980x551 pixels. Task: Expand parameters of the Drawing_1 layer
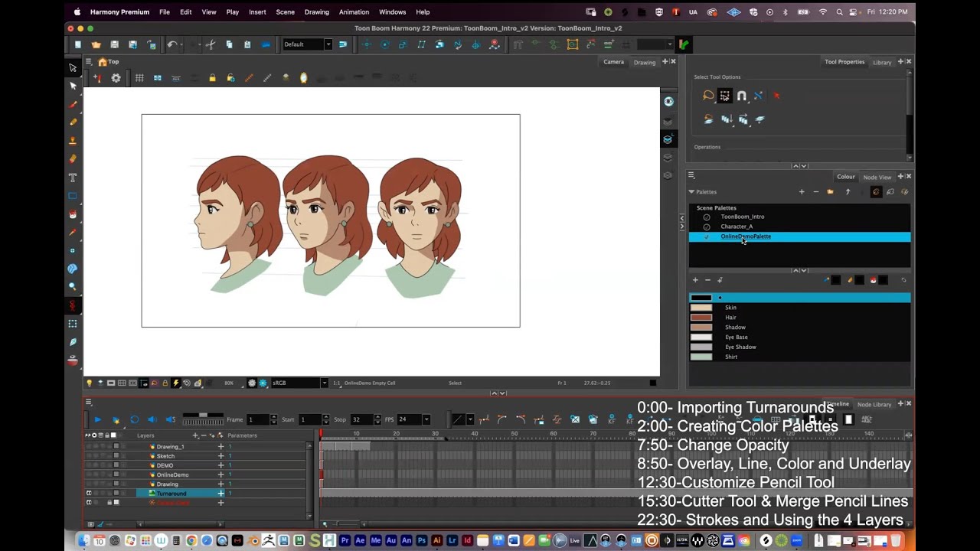220,446
